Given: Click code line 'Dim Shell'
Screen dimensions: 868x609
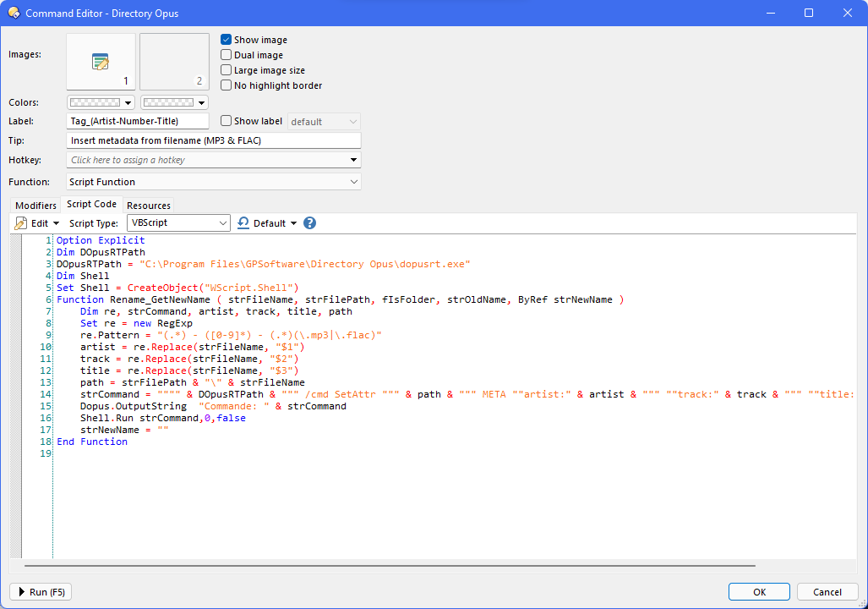Looking at the screenshot, I should click(x=83, y=276).
